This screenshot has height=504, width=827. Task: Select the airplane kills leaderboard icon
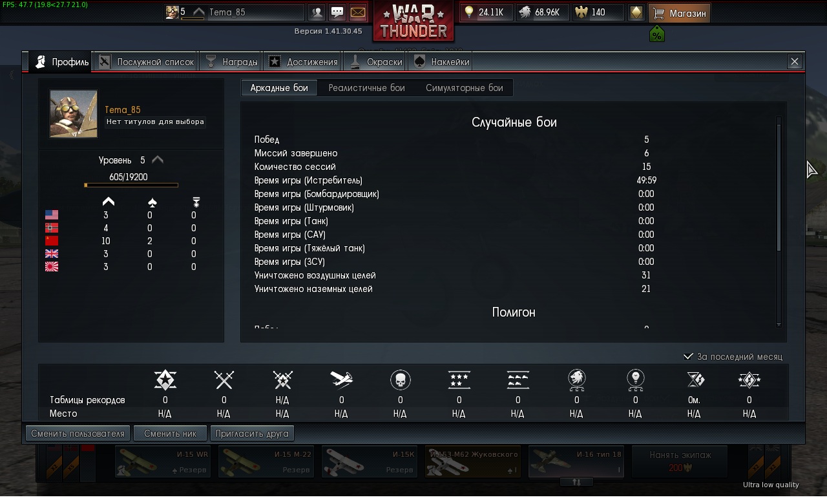[x=342, y=380]
